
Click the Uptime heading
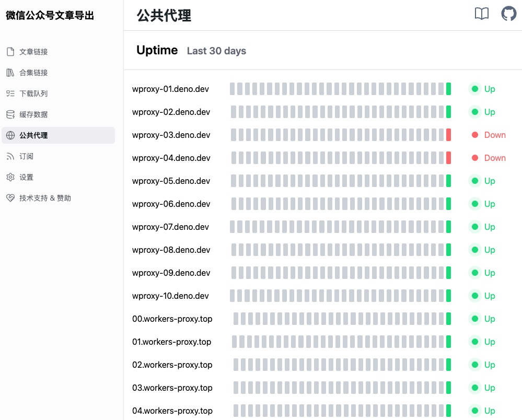[x=157, y=50]
